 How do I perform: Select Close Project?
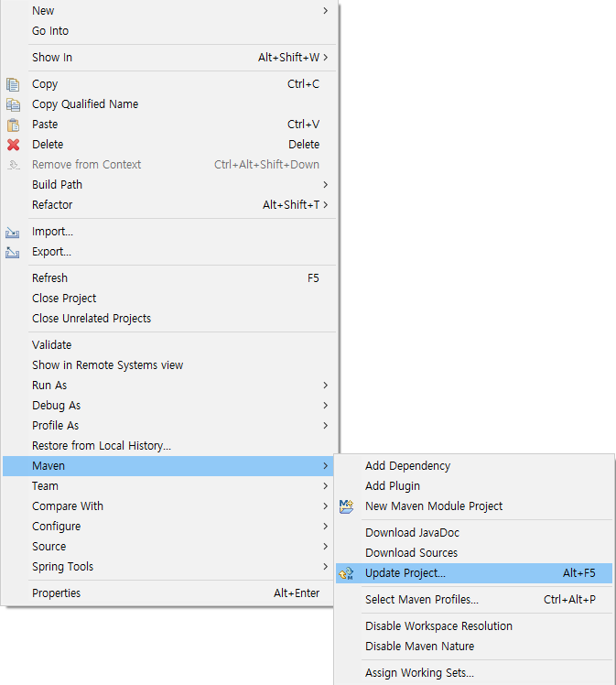pyautogui.click(x=169, y=299)
